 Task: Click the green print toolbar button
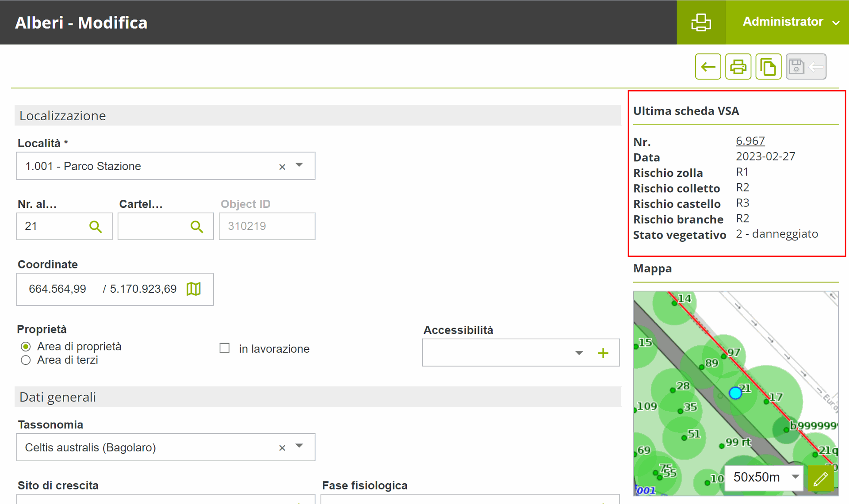coord(738,67)
